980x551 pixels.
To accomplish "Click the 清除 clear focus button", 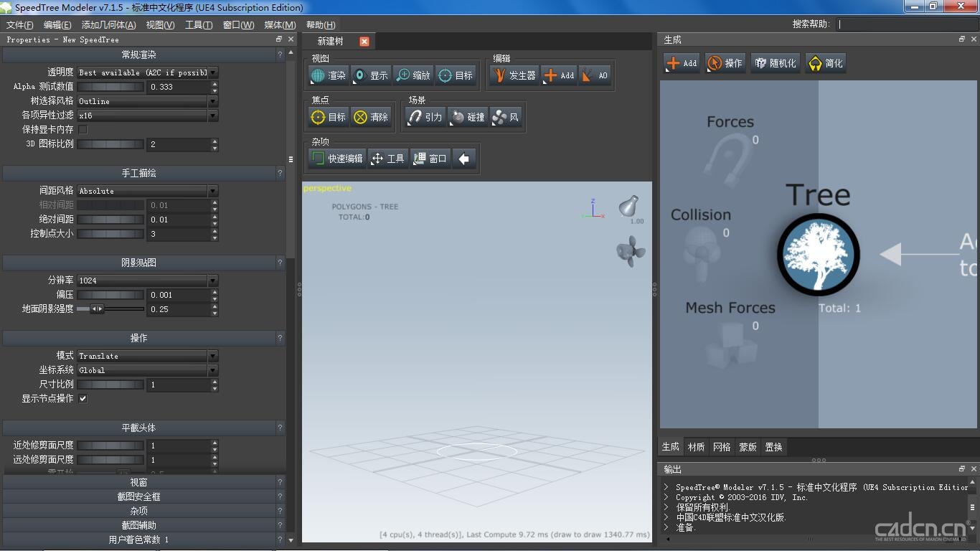I will point(371,117).
